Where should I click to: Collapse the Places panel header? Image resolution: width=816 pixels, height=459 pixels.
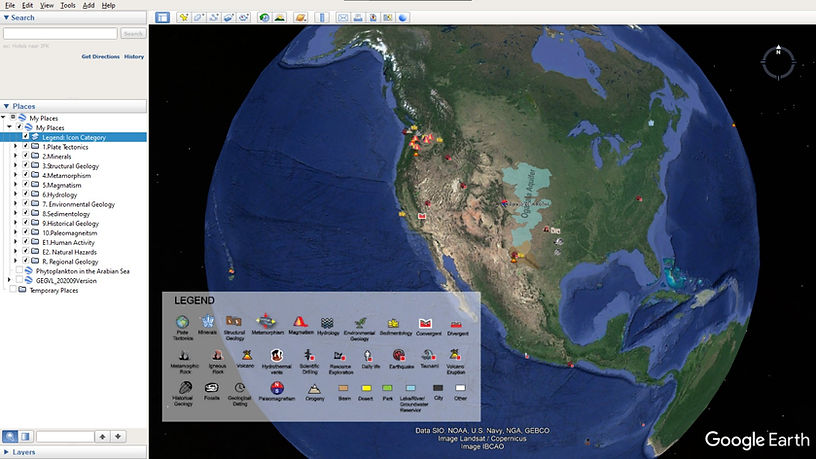coord(73,106)
